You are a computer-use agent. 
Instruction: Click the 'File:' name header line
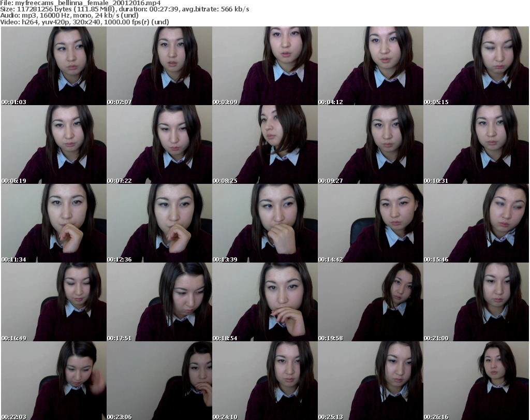pos(80,3)
